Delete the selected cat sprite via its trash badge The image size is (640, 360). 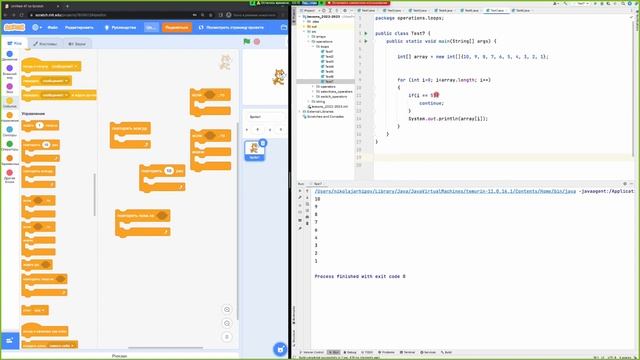pyautogui.click(x=263, y=143)
